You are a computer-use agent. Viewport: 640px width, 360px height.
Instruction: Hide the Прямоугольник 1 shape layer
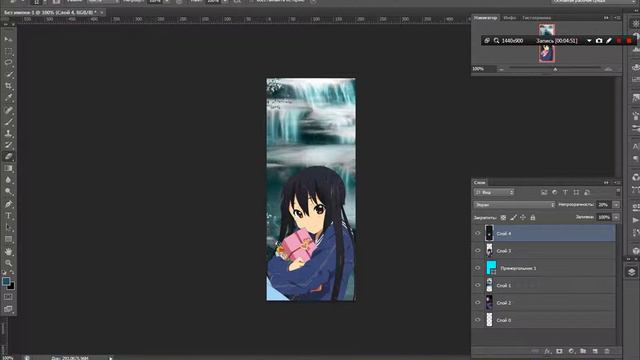(478, 268)
